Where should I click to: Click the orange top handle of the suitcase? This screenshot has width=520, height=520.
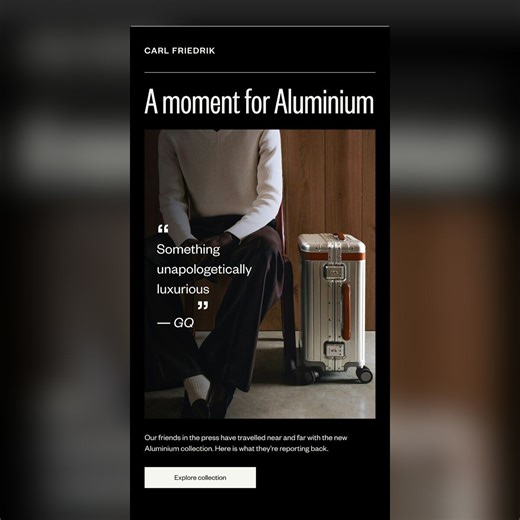click(x=340, y=236)
